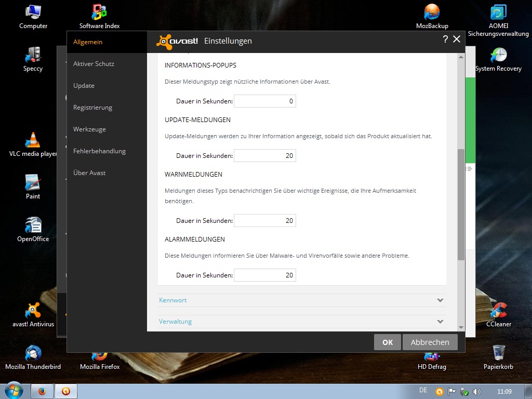The image size is (532, 399).
Task: Launch Mozilla Thunderbird from the desktop
Action: coord(33,357)
